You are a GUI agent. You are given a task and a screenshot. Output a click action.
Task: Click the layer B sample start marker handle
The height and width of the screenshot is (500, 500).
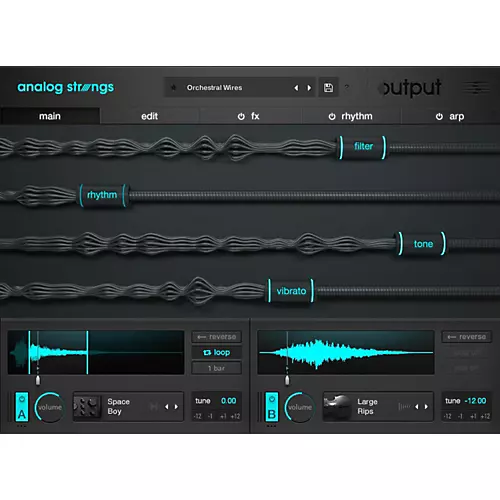pyautogui.click(x=287, y=380)
